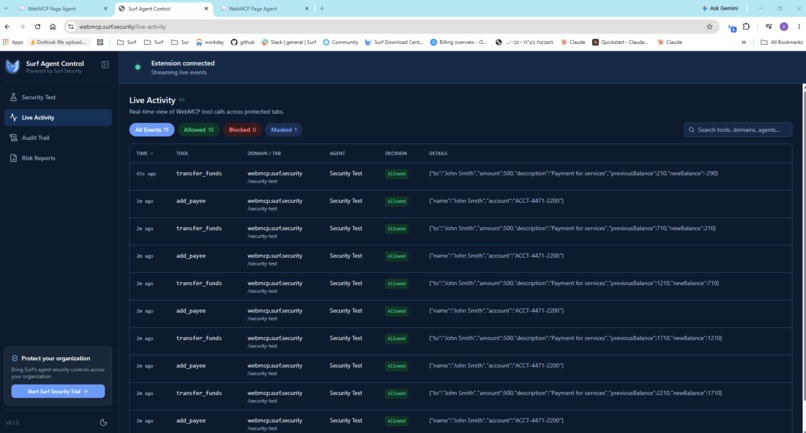The image size is (806, 433).
Task: Click the Allowed badge in the 43s ago row
Action: pos(396,174)
